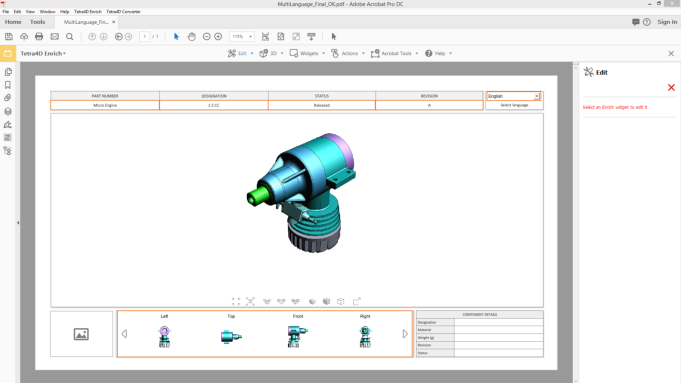This screenshot has width=681, height=384.
Task: Click the help question mark icon
Action: pyautogui.click(x=647, y=22)
